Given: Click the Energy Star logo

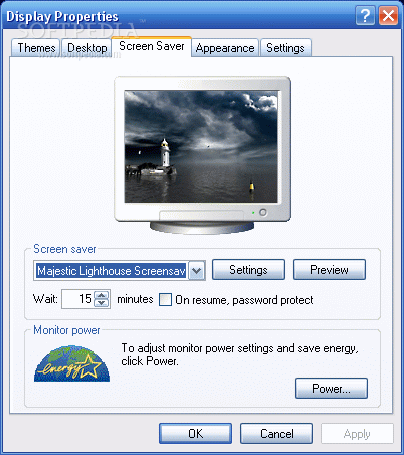Looking at the screenshot, I should pyautogui.click(x=72, y=364).
